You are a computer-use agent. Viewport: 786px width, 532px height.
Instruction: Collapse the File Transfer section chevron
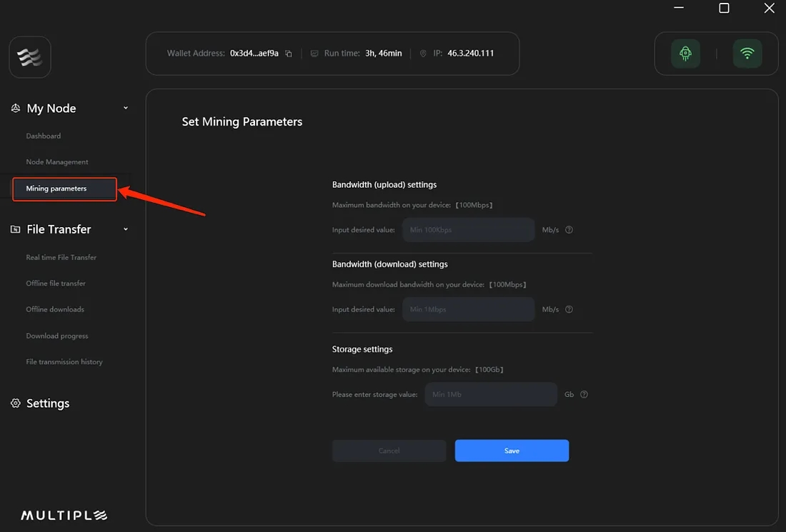126,229
